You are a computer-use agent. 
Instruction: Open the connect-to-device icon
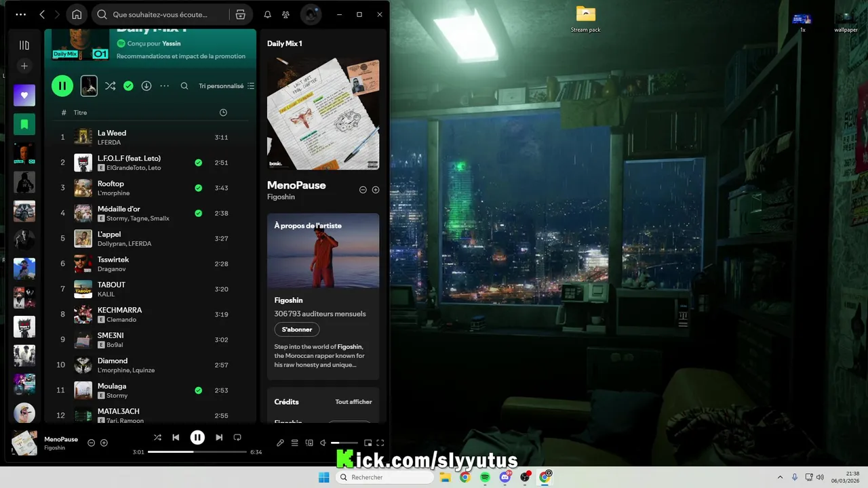309,443
